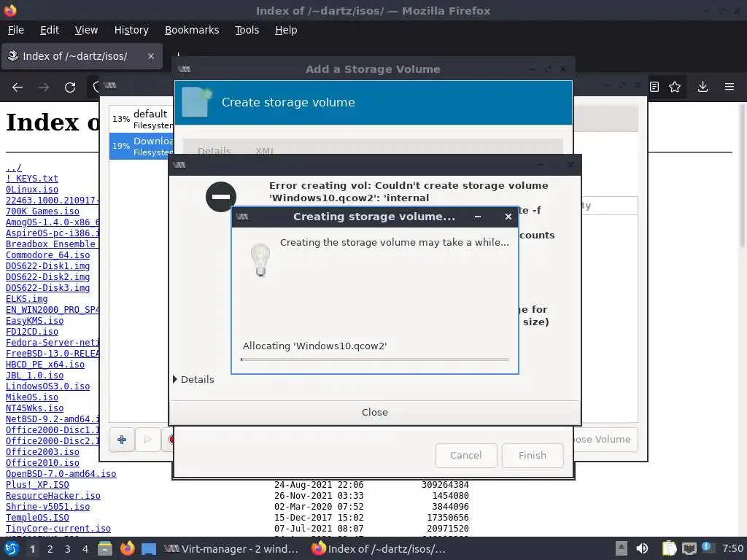Reload the page in Firefox
Viewport: 747px width, 560px height.
point(70,87)
